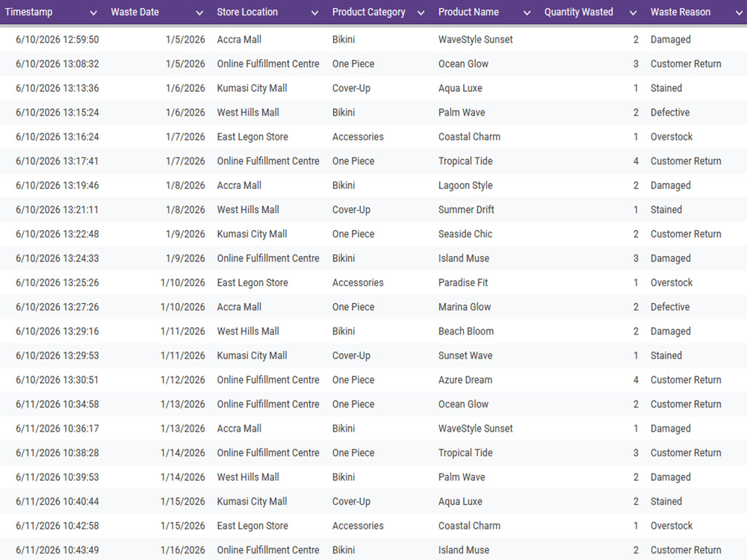747x560 pixels.
Task: Select timestamp cell 6/10/2026 13:24:33
Action: pyautogui.click(x=58, y=258)
